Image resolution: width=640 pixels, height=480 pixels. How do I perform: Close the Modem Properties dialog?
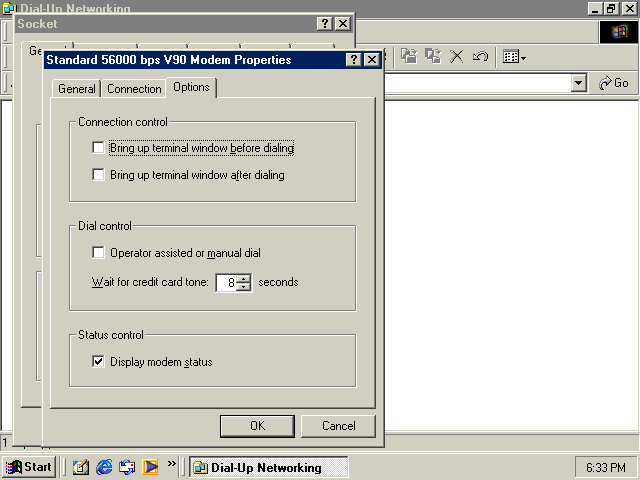[372, 60]
